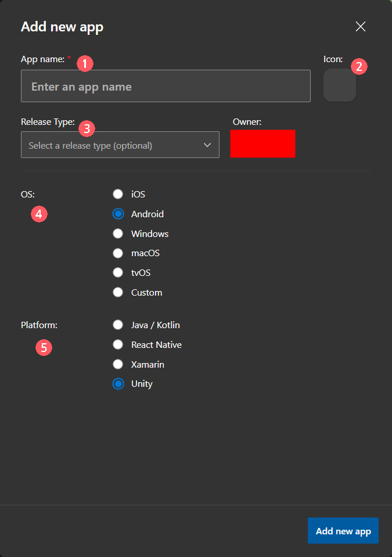The width and height of the screenshot is (392, 557).
Task: Click the "Owner:" label
Action: [247, 122]
